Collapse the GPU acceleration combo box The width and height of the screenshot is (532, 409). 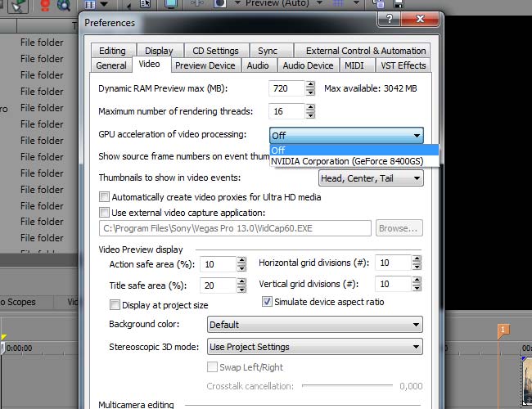pyautogui.click(x=417, y=136)
